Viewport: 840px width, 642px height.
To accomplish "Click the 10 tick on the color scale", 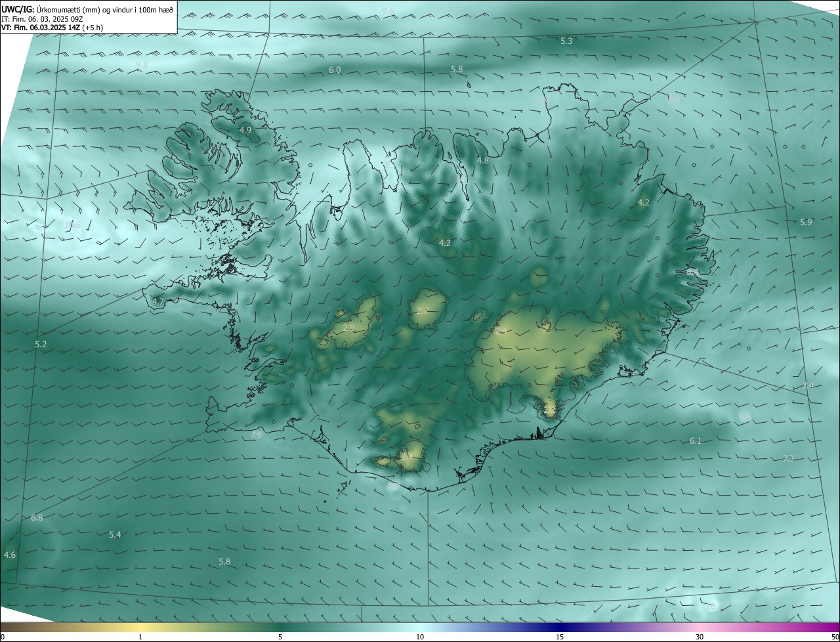I will tap(420, 637).
